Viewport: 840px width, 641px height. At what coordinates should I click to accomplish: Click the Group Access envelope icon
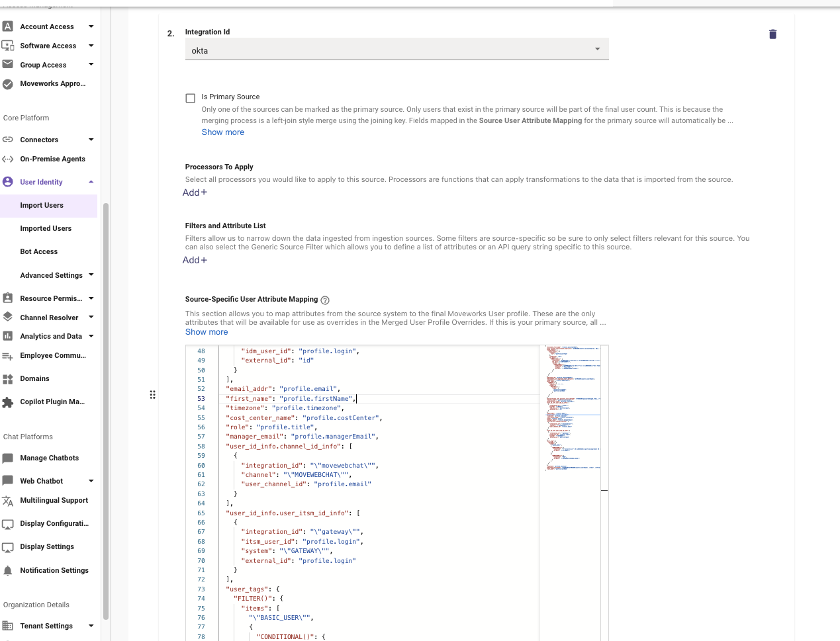pyautogui.click(x=8, y=64)
